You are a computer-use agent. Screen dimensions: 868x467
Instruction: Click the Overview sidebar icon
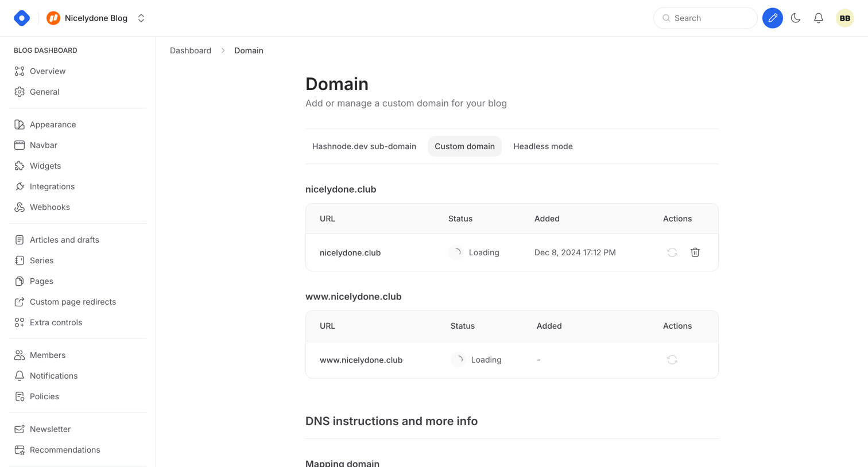pyautogui.click(x=20, y=71)
